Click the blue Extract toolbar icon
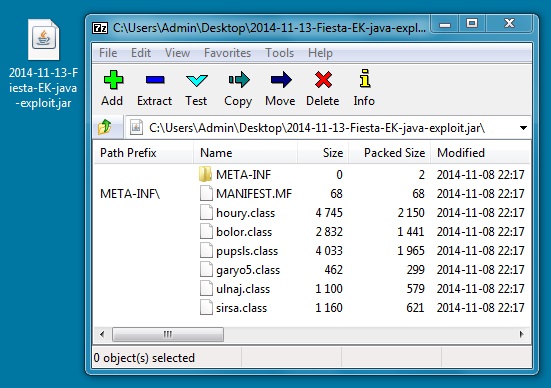Image resolution: width=551 pixels, height=388 pixels. (155, 80)
